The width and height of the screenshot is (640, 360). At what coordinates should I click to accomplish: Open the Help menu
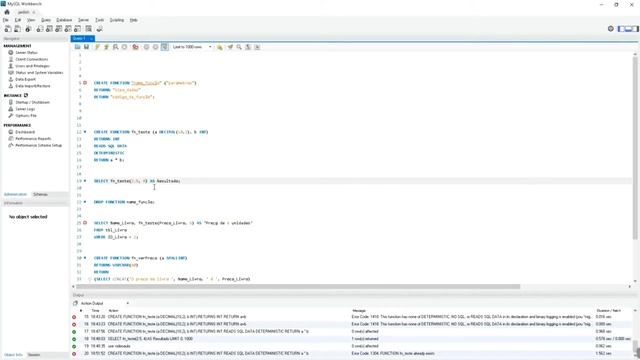tap(133, 20)
